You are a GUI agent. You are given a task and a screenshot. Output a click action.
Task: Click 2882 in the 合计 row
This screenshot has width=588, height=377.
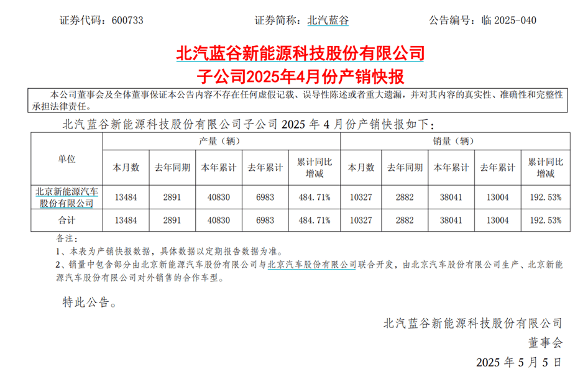405,220
